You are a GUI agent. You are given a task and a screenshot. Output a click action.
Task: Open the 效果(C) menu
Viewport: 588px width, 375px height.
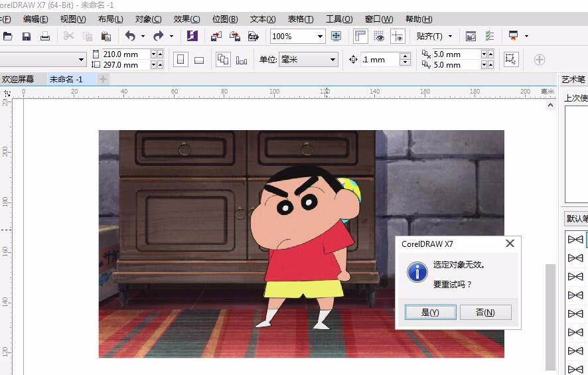coord(186,19)
